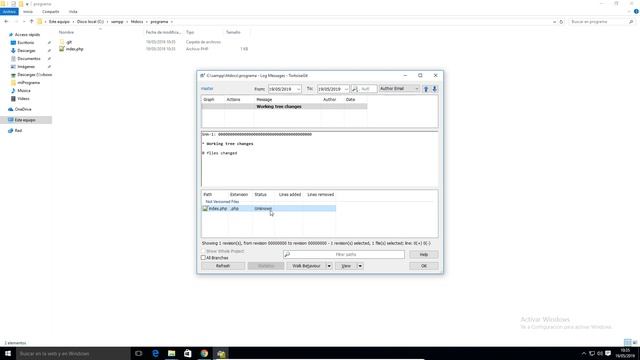Select Red in the sidebar

(x=18, y=131)
